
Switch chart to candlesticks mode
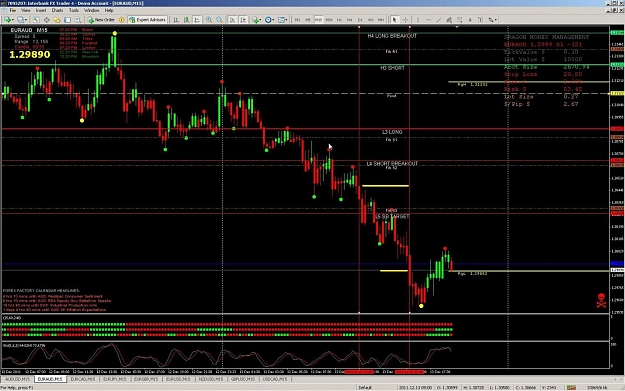(x=186, y=20)
